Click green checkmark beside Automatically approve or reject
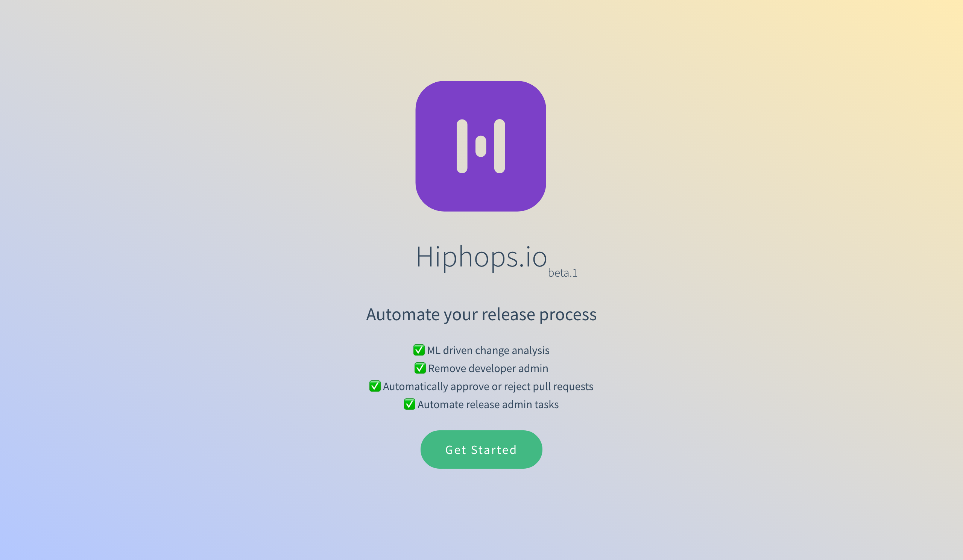 (x=375, y=386)
